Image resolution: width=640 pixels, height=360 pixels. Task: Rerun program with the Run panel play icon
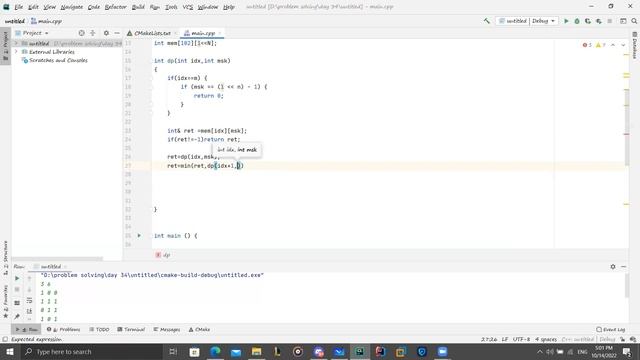coord(17,278)
